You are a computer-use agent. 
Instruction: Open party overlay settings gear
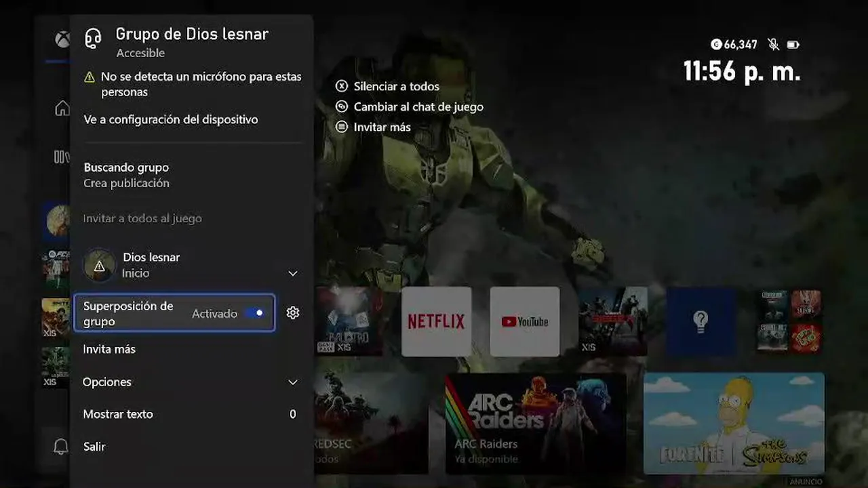click(x=293, y=312)
